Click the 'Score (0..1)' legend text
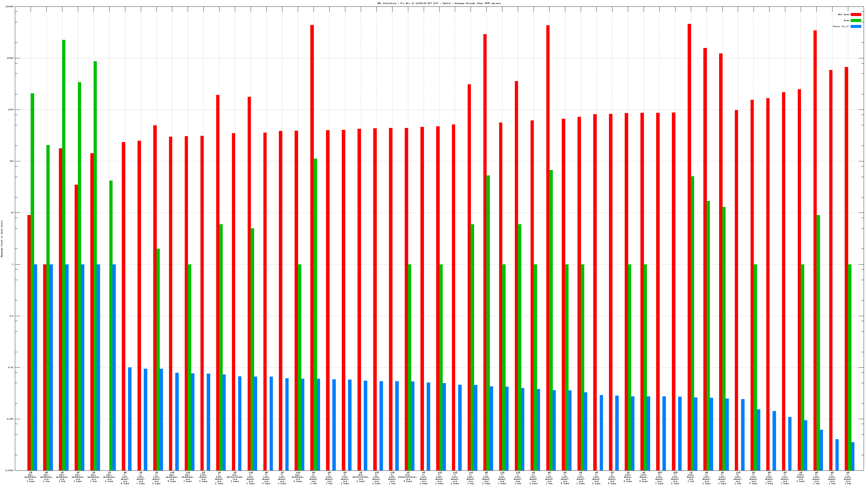The width and height of the screenshot is (868, 488). 841,26
